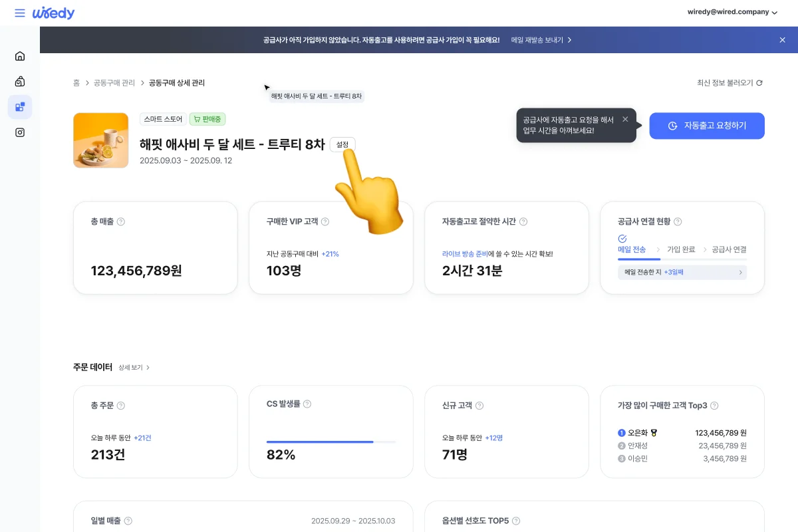Click help icon next to 총 매출
Screen dimensions: 798x532
[121, 221]
